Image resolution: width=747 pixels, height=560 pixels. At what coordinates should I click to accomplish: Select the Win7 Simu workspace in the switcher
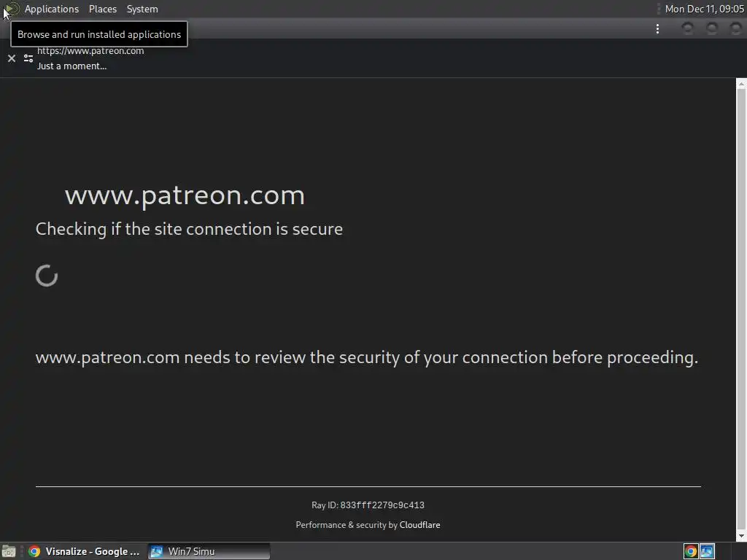point(707,551)
